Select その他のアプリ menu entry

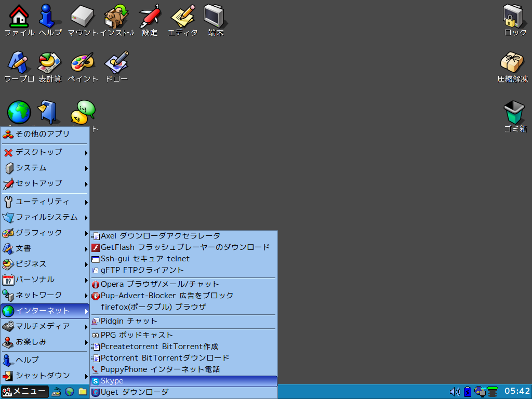pyautogui.click(x=45, y=135)
